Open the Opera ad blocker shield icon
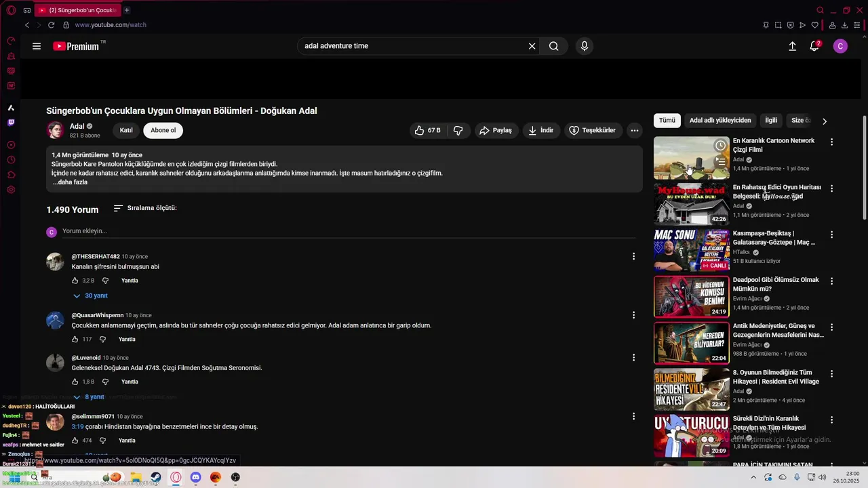Screen dimensions: 868x488 (x=790, y=25)
